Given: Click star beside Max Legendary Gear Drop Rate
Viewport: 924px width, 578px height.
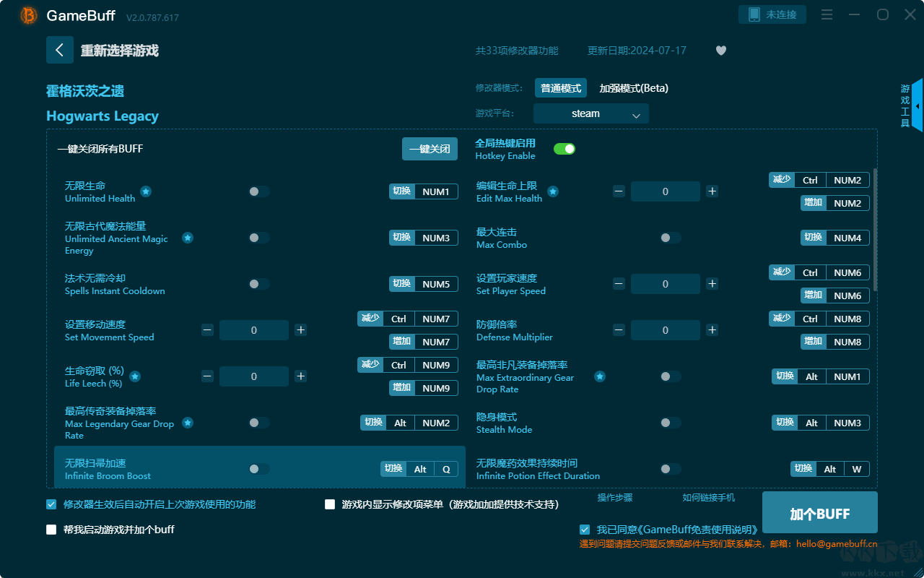Looking at the screenshot, I should click(x=188, y=423).
